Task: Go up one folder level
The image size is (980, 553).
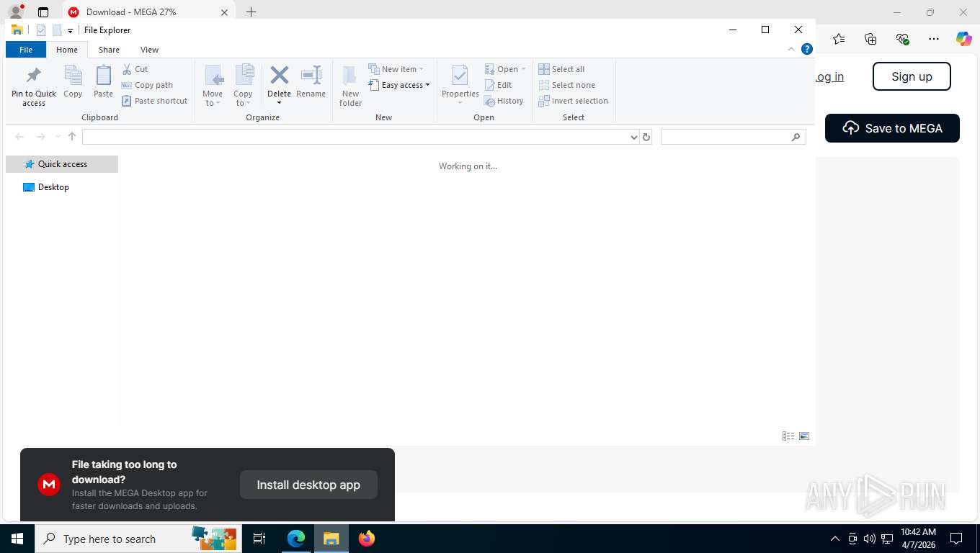Action: pos(72,137)
